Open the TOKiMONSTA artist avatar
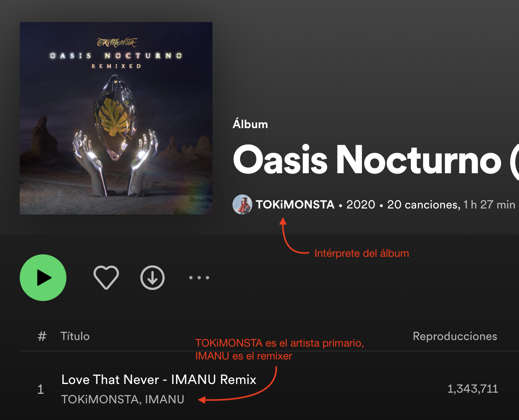The height and width of the screenshot is (420, 519). (242, 205)
